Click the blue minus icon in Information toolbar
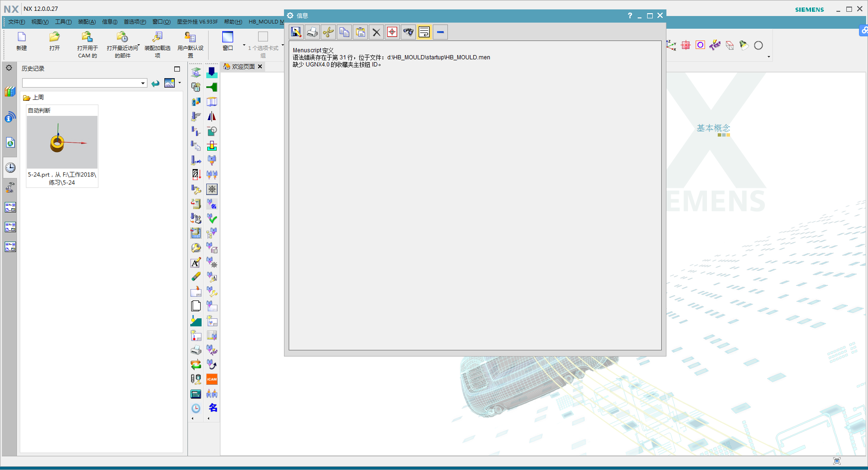868x470 pixels. 440,32
